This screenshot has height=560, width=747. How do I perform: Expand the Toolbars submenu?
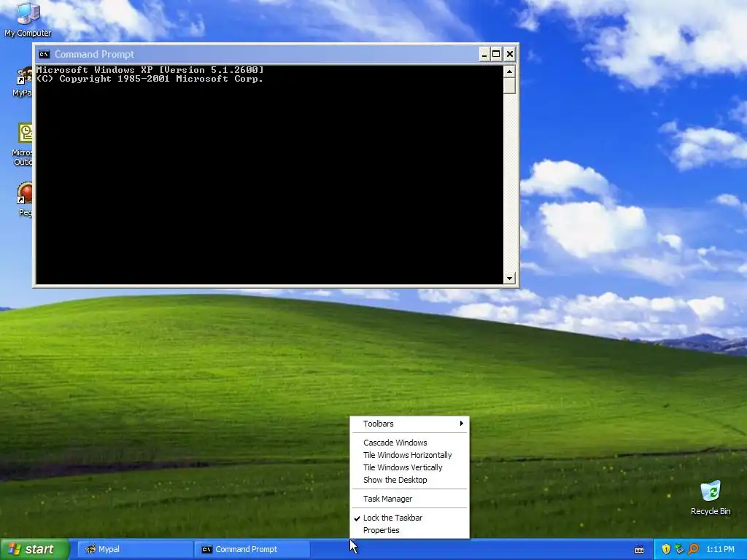tap(409, 424)
